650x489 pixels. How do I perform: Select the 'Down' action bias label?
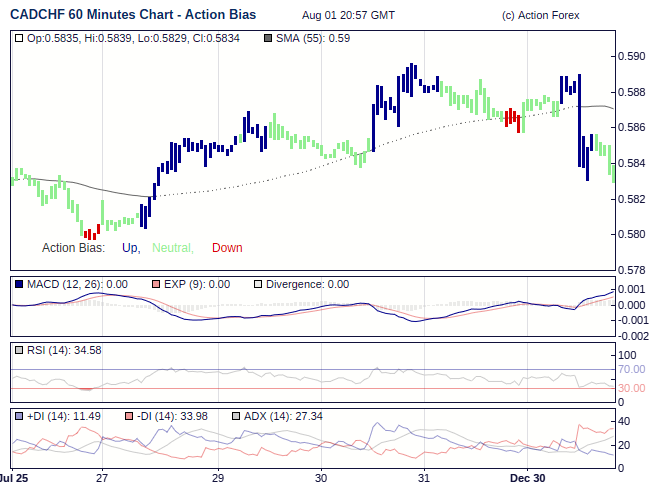[227, 248]
